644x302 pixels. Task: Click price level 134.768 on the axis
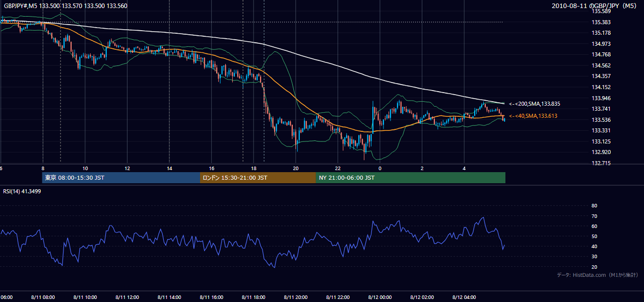click(601, 54)
